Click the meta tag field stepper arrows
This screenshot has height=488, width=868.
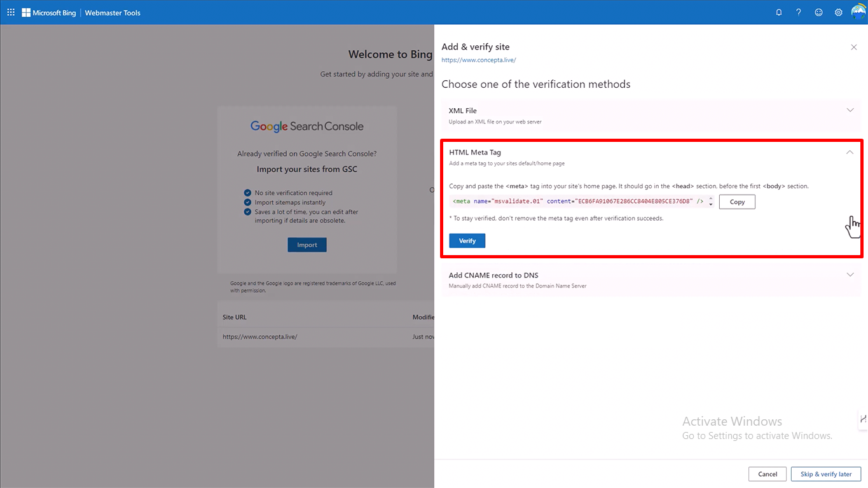coord(711,202)
